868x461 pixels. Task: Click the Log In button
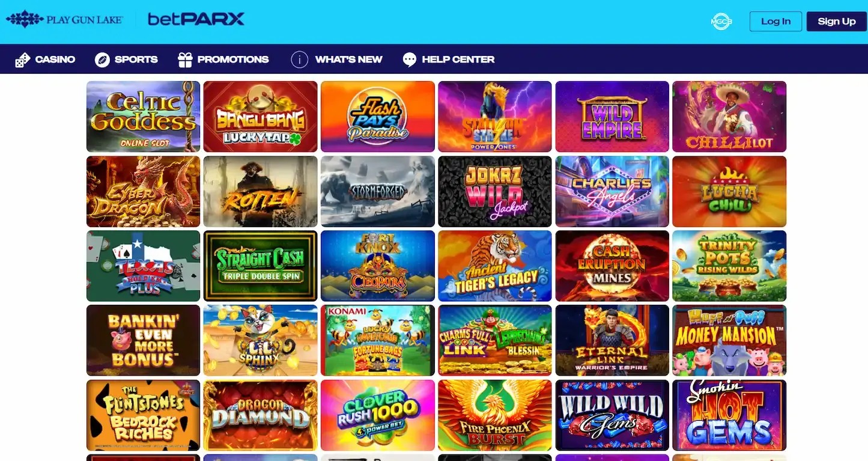775,21
